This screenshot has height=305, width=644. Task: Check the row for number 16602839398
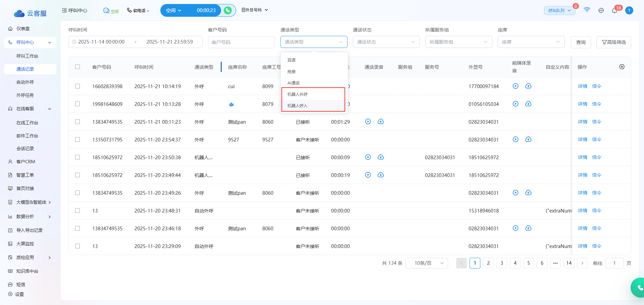(77, 86)
